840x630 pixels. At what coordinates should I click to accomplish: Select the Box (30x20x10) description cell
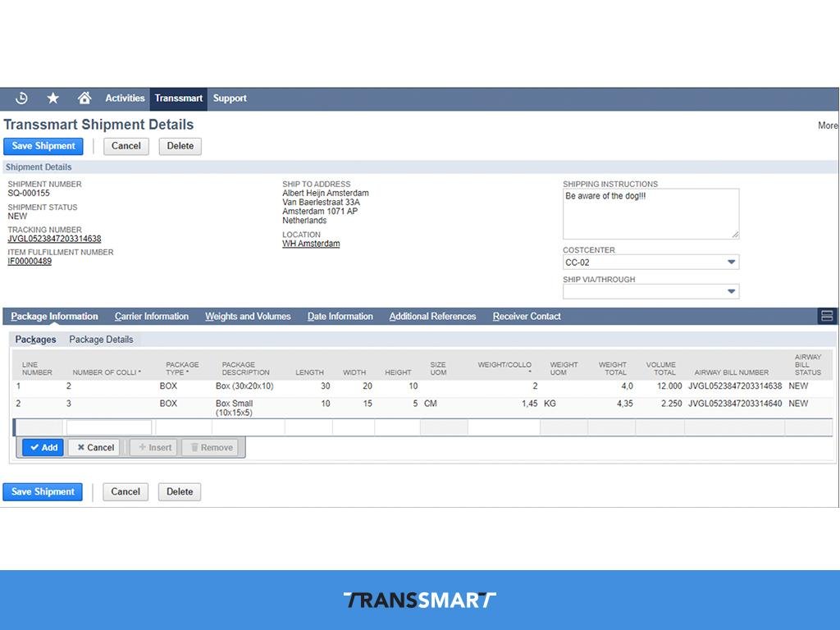pos(244,386)
